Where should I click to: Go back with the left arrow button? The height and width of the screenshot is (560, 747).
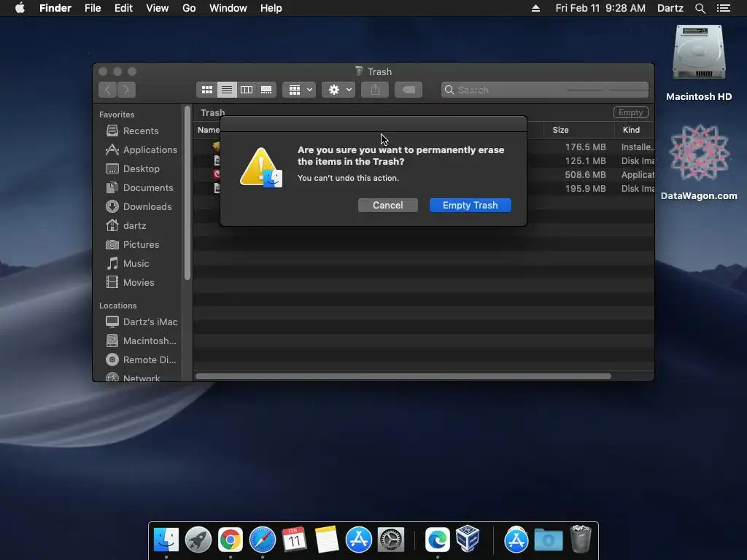point(108,90)
